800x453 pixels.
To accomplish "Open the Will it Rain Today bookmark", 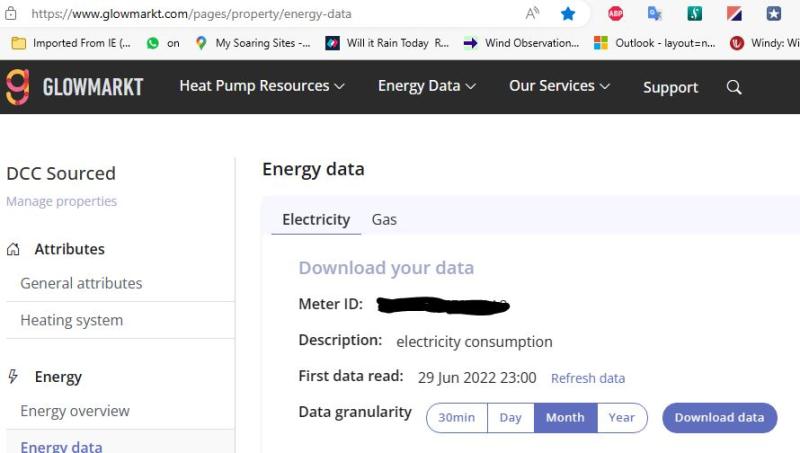I will tap(387, 43).
